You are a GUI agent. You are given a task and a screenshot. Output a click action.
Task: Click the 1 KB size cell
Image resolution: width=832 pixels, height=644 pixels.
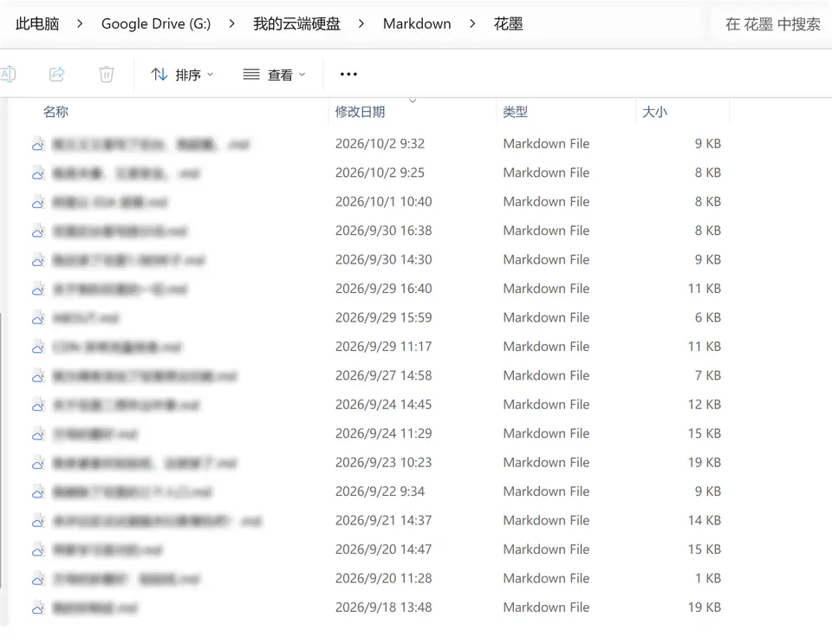point(708,578)
